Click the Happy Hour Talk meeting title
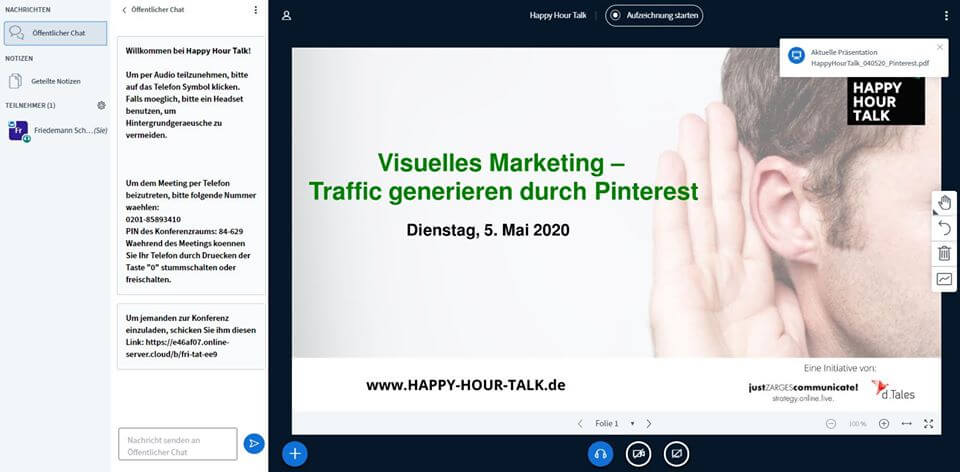This screenshot has height=472, width=960. tap(558, 15)
